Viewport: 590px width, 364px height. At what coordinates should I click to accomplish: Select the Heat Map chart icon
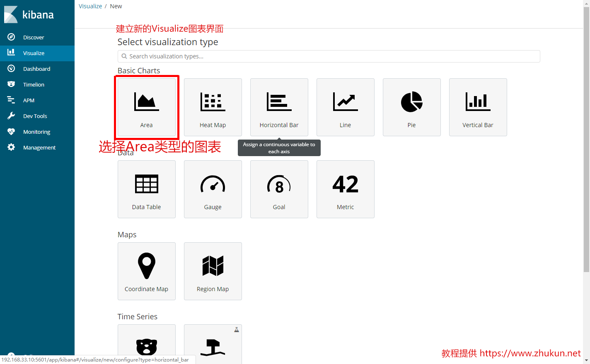[x=213, y=102]
